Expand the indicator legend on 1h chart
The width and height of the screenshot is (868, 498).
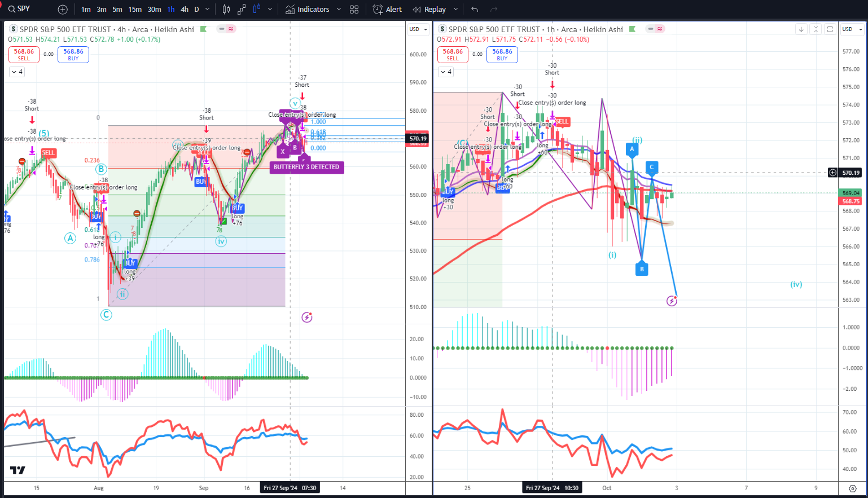coord(445,72)
